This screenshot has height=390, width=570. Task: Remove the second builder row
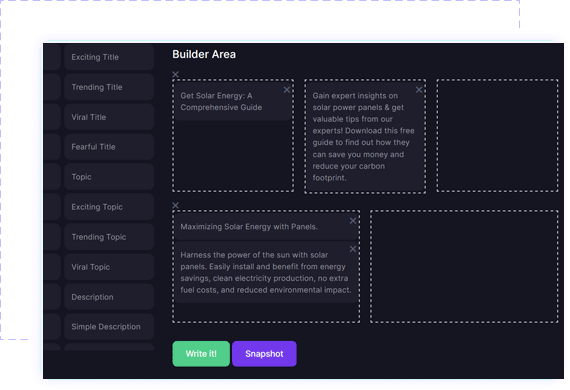pos(175,205)
